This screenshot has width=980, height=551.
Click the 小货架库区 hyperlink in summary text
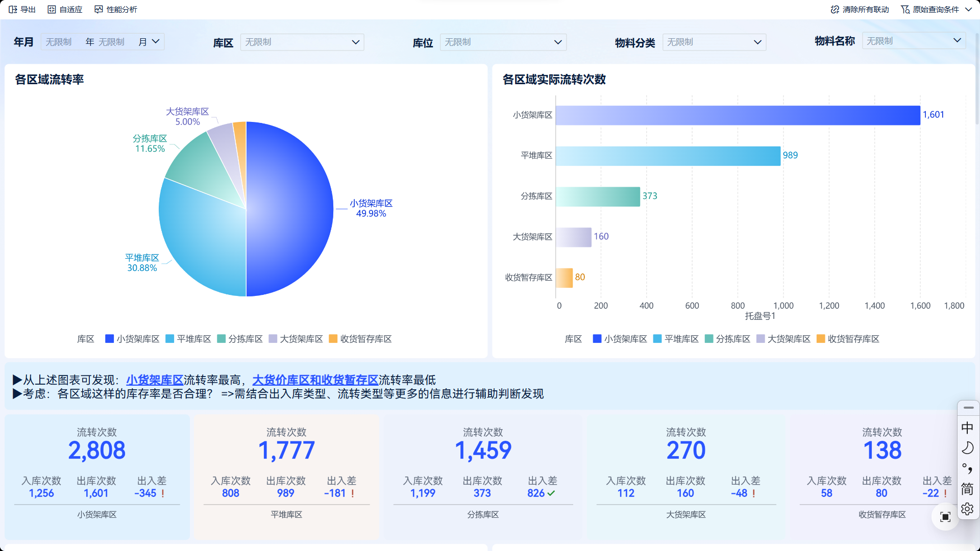point(154,380)
